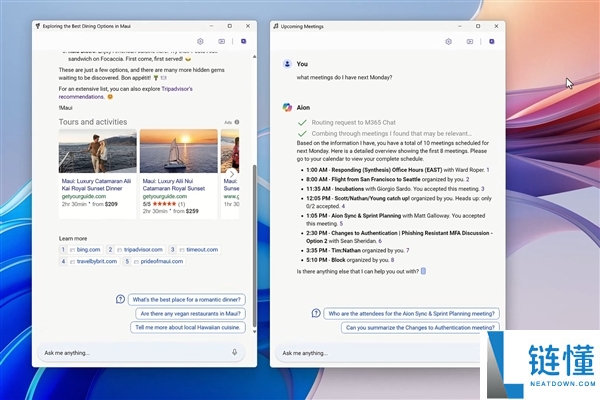Click question mark icon beside meeting suggestions

[316, 313]
